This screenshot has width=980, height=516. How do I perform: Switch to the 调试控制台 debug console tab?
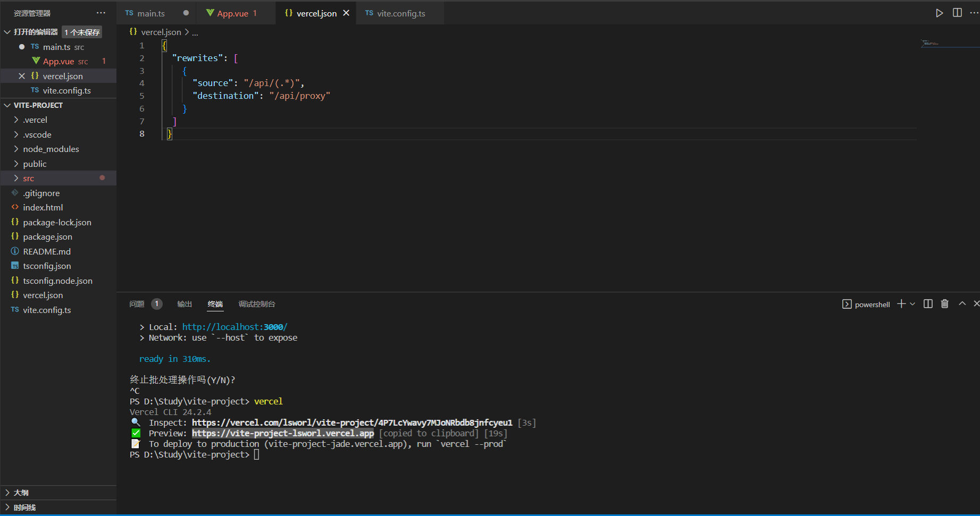[x=257, y=304]
